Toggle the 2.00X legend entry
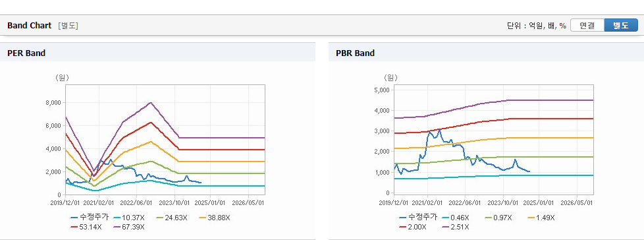This screenshot has height=240, width=644. pos(413,227)
